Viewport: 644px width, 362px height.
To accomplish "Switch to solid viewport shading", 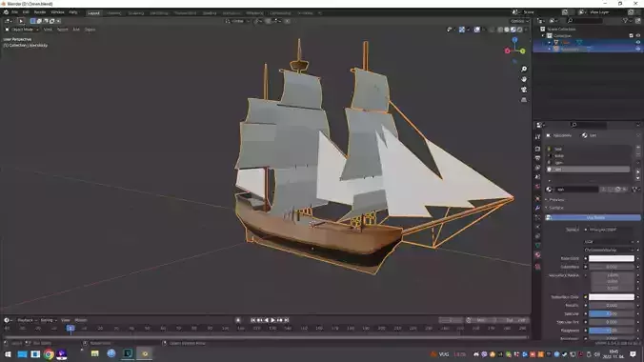I will point(507,30).
